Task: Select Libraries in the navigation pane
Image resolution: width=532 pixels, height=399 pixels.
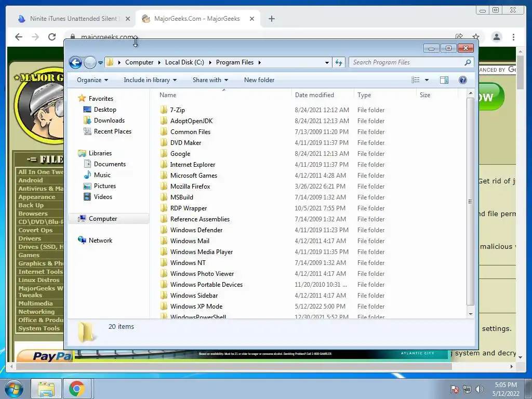Action: click(95, 153)
